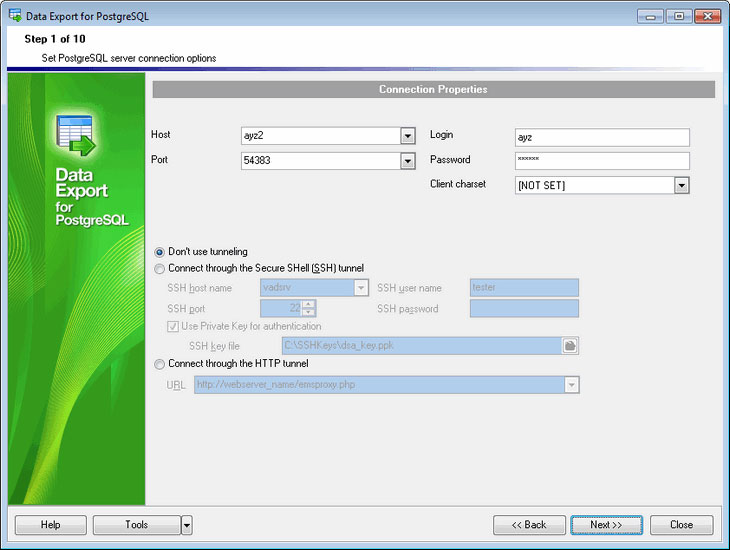730x550 pixels.
Task: Toggle Use Private Key for authentication checkbox
Action: pyautogui.click(x=174, y=326)
